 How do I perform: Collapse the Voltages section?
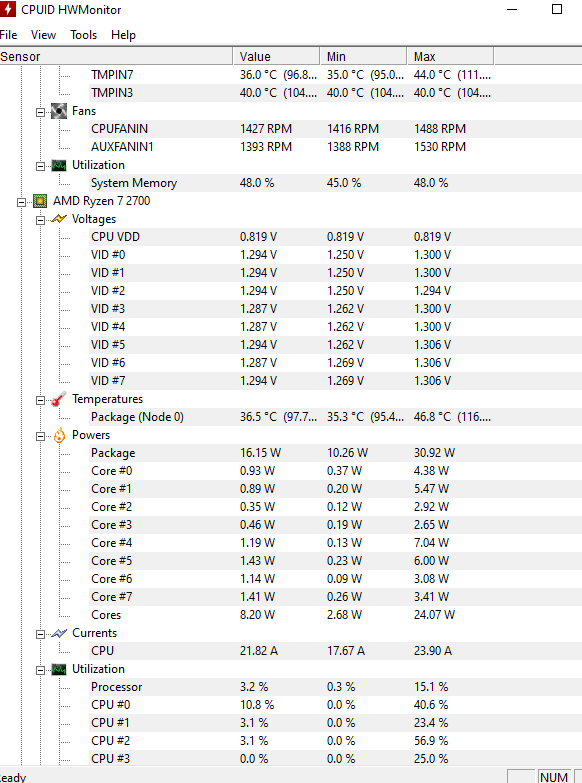40,220
